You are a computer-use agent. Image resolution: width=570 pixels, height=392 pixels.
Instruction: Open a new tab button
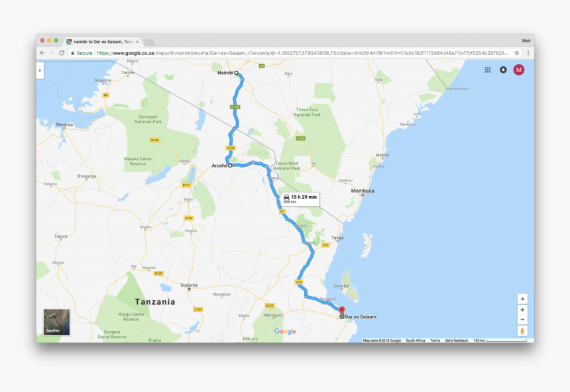click(x=149, y=42)
